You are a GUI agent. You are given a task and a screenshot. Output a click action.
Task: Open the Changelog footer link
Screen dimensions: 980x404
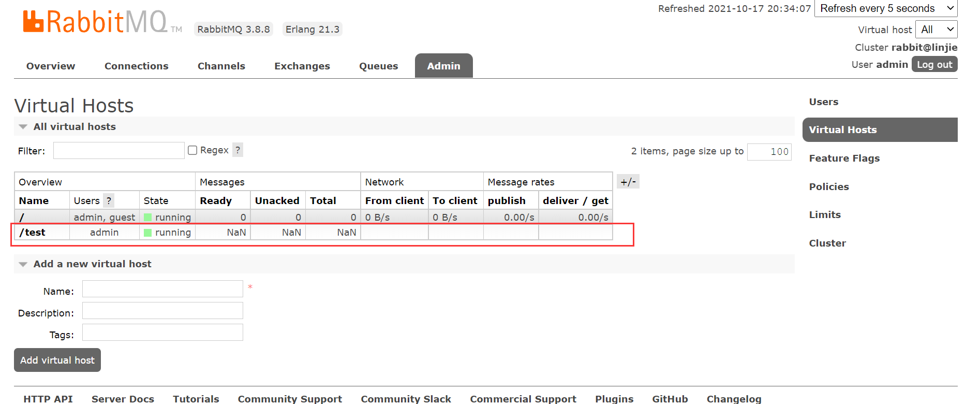tap(734, 399)
